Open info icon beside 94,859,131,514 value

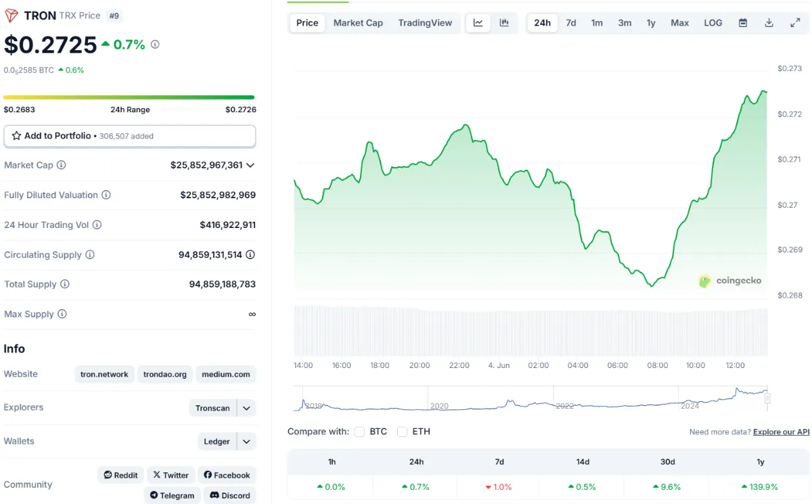250,255
